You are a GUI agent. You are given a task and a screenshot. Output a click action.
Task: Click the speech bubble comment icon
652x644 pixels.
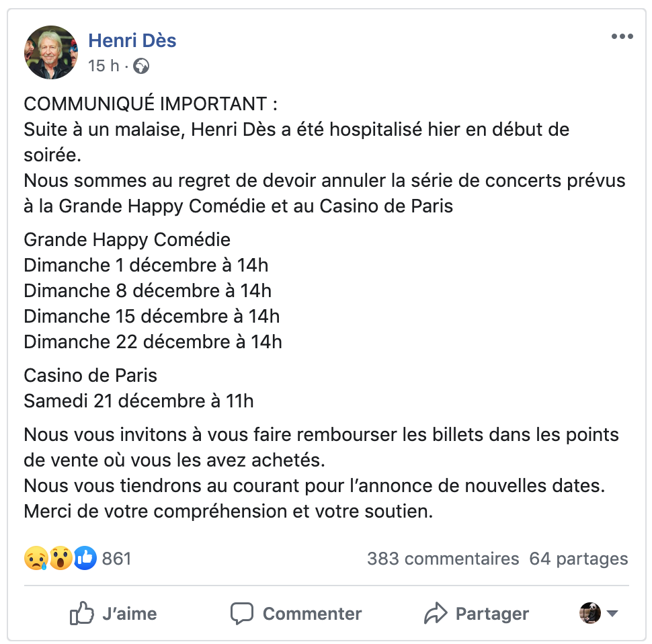pyautogui.click(x=241, y=613)
